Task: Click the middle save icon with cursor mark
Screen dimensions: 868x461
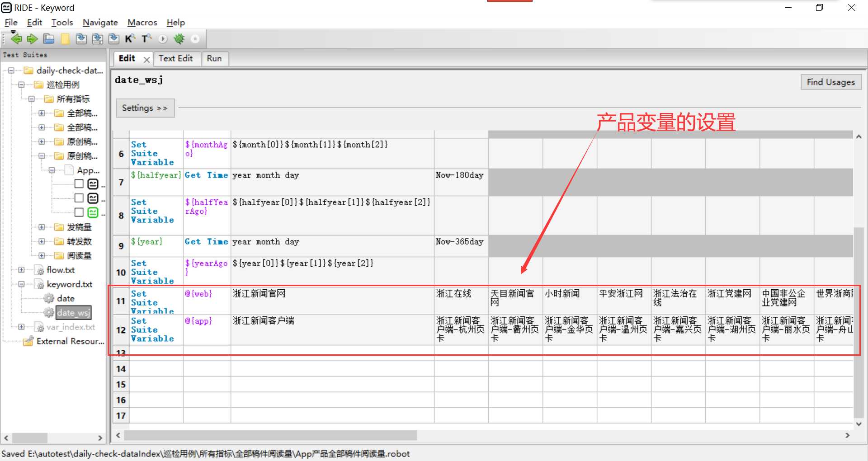Action: pyautogui.click(x=98, y=39)
